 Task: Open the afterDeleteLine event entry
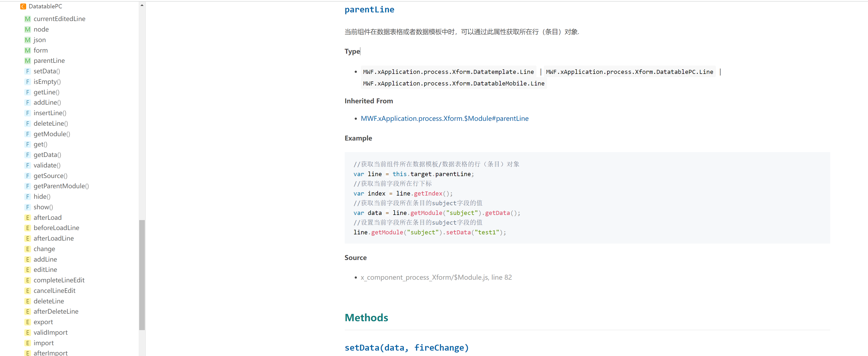56,311
